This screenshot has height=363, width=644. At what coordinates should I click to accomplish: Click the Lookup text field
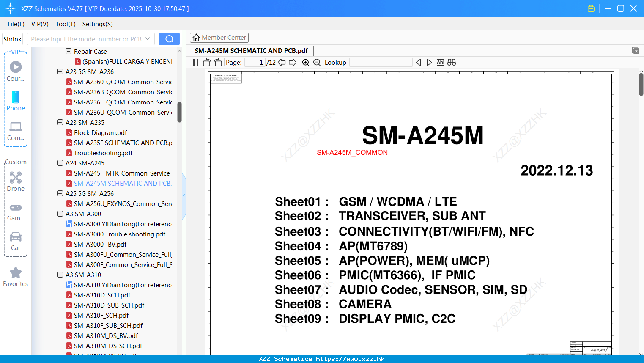[381, 62]
